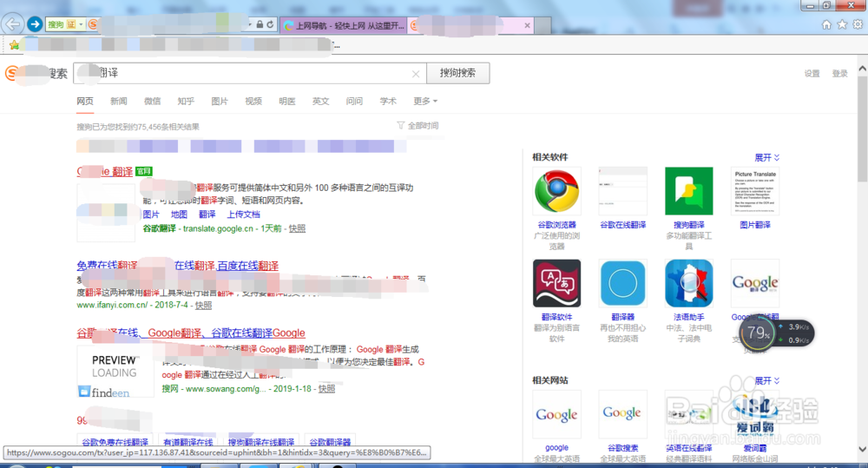The height and width of the screenshot is (468, 868).
Task: Switch to the 视频 search tab
Action: (253, 101)
